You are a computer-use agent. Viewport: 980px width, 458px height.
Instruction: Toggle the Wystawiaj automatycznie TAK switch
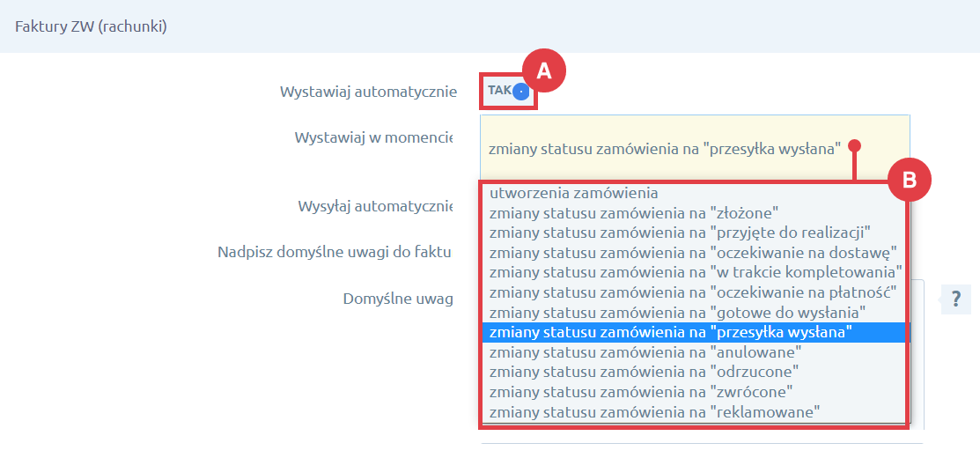pos(508,92)
